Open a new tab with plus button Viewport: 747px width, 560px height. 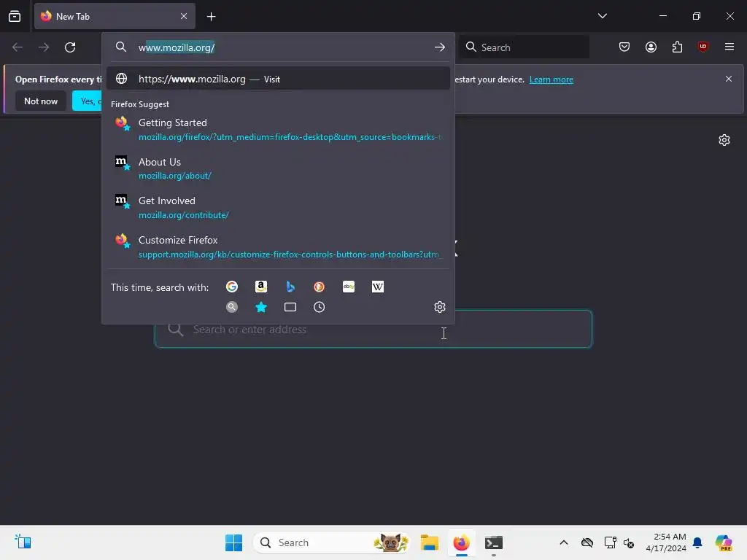pyautogui.click(x=211, y=17)
